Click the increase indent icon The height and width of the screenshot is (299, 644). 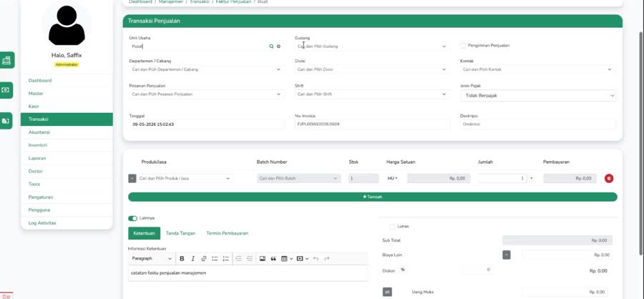point(249,259)
